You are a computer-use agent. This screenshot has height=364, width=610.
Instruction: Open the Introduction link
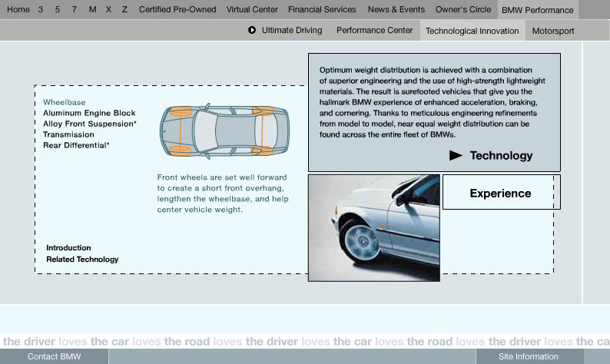pyautogui.click(x=68, y=248)
